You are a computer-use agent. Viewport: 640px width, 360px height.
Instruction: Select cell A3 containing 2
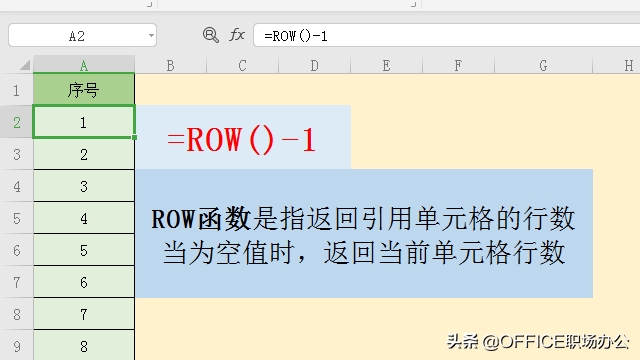[x=84, y=154]
